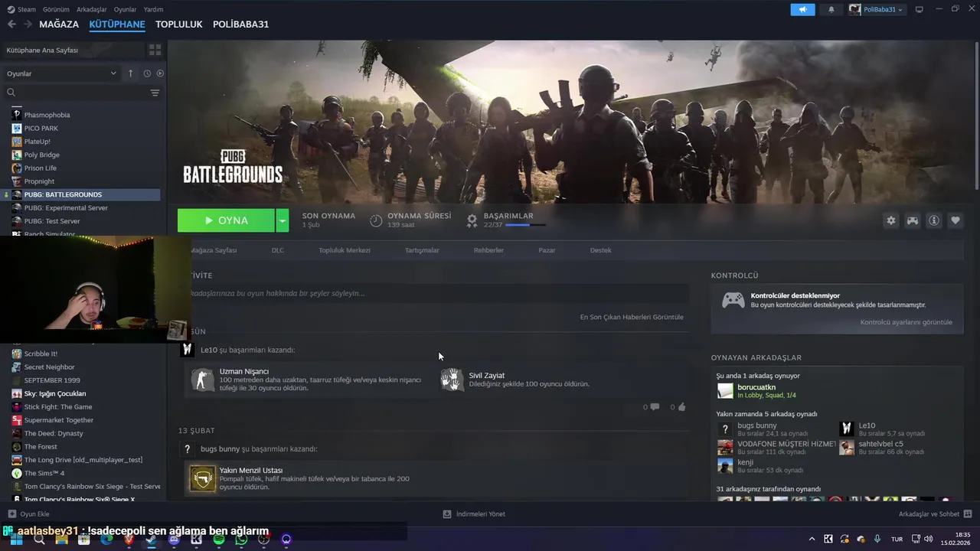Viewport: 980px width, 551px height.
Task: Open advanced filter options icon
Action: 155,93
